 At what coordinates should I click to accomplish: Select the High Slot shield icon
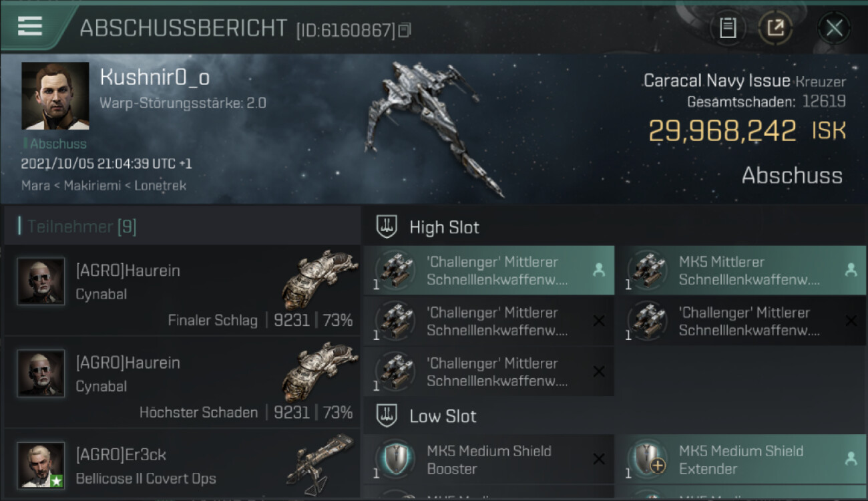coord(387,226)
